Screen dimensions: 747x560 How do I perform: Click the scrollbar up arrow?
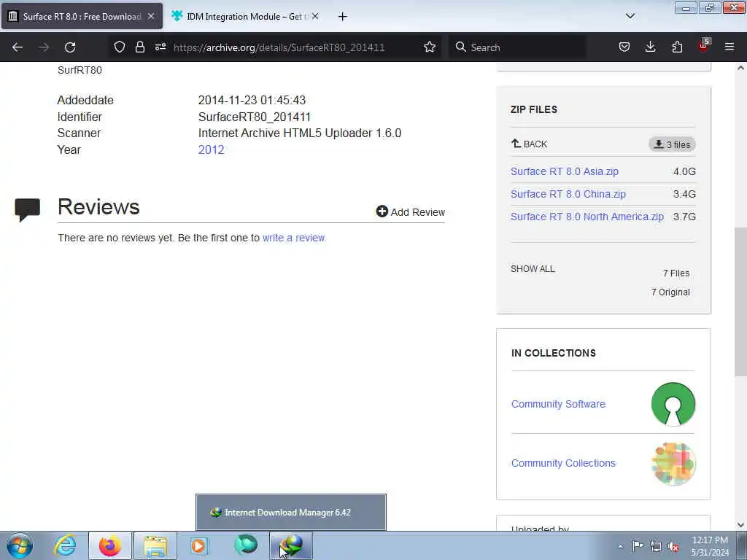tap(740, 68)
